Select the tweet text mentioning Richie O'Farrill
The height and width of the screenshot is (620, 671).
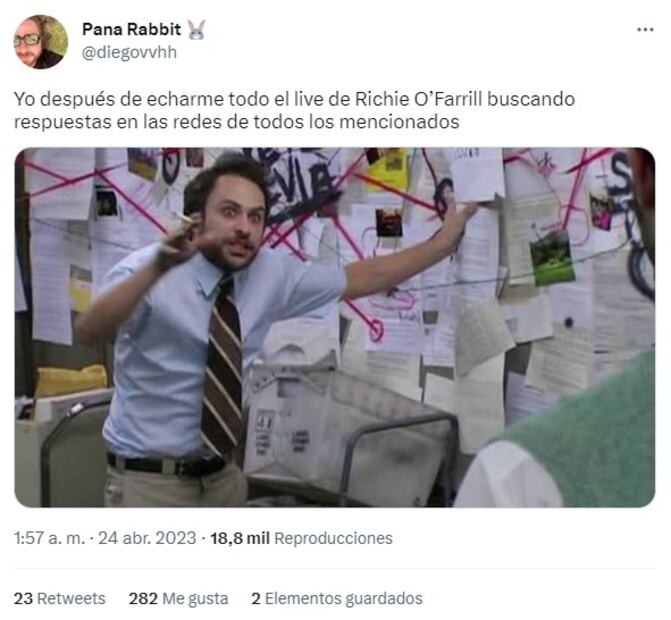click(294, 110)
